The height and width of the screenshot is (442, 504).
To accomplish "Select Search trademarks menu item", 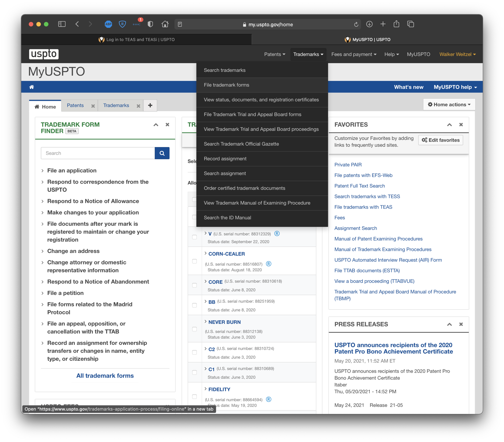I will point(262,70).
